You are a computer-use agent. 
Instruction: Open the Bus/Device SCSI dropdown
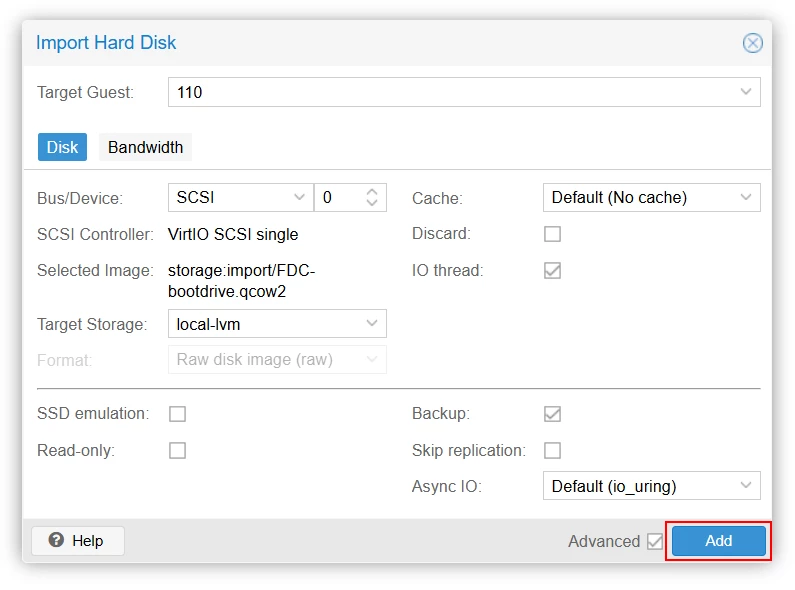click(241, 197)
